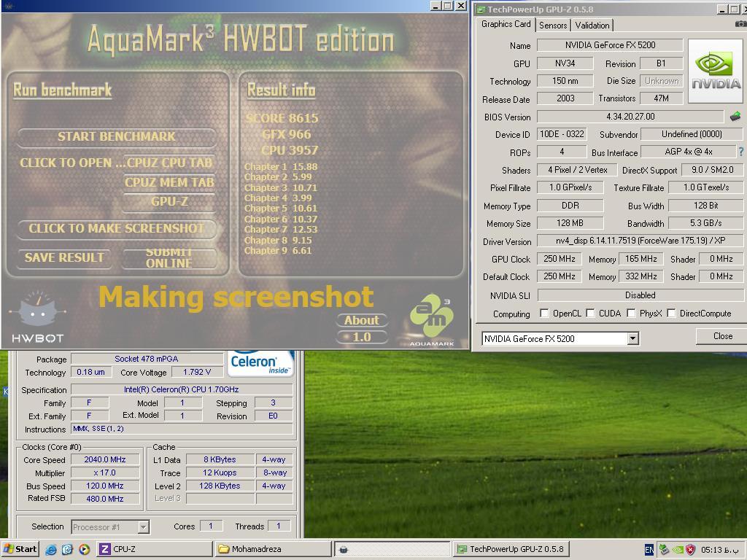Open the CPUZ CPU TAB button
The height and width of the screenshot is (560, 747).
[x=169, y=163]
